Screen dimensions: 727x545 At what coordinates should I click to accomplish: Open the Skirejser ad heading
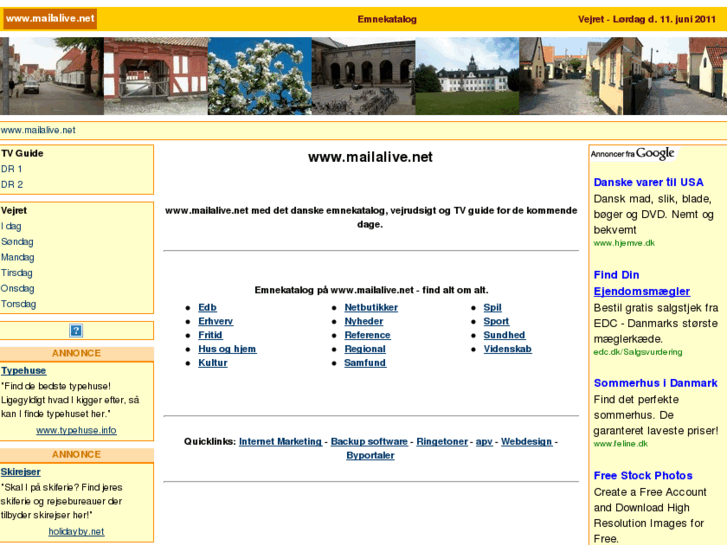click(x=21, y=472)
